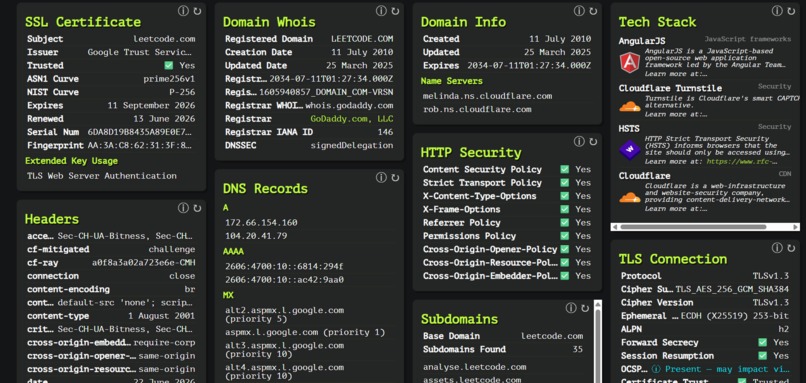Click the Cloudflare CDN logo icon
The width and height of the screenshot is (806, 383).
coord(630,196)
